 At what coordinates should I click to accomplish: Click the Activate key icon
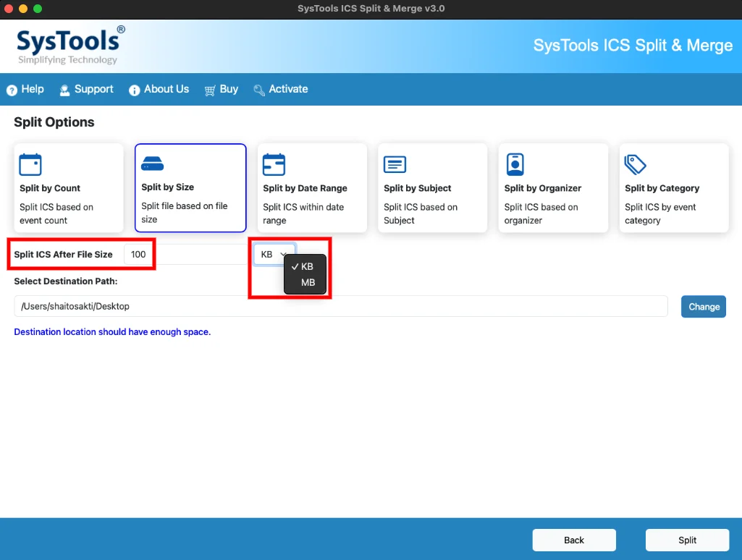[259, 90]
